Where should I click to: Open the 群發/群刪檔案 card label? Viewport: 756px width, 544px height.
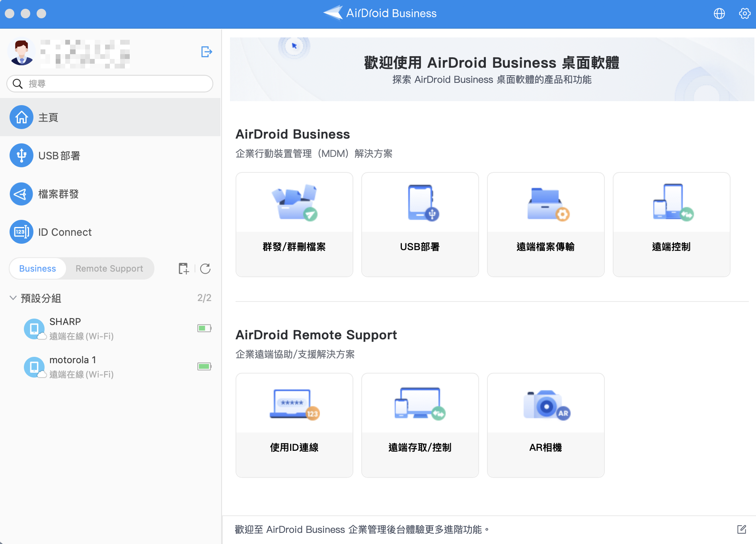[x=294, y=247]
